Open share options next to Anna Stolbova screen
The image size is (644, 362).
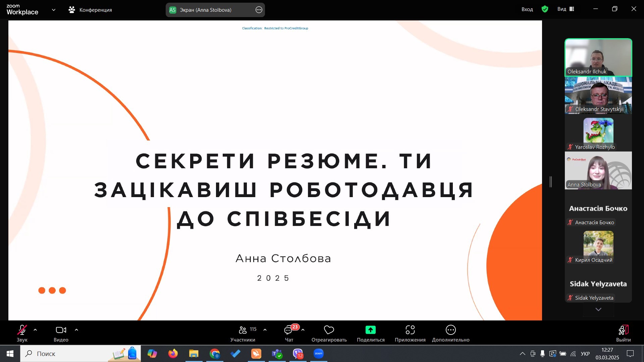pyautogui.click(x=259, y=10)
